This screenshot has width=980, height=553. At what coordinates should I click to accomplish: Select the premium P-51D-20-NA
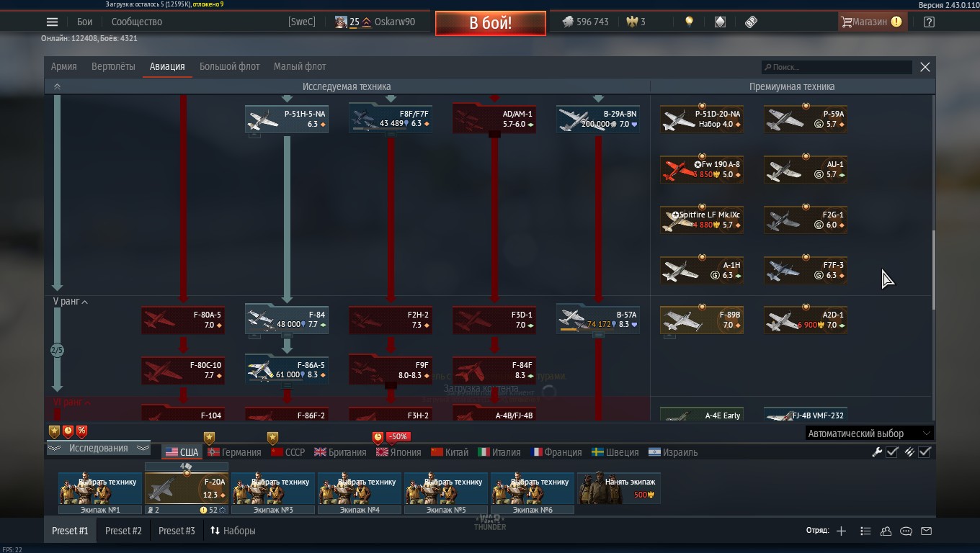coord(702,120)
